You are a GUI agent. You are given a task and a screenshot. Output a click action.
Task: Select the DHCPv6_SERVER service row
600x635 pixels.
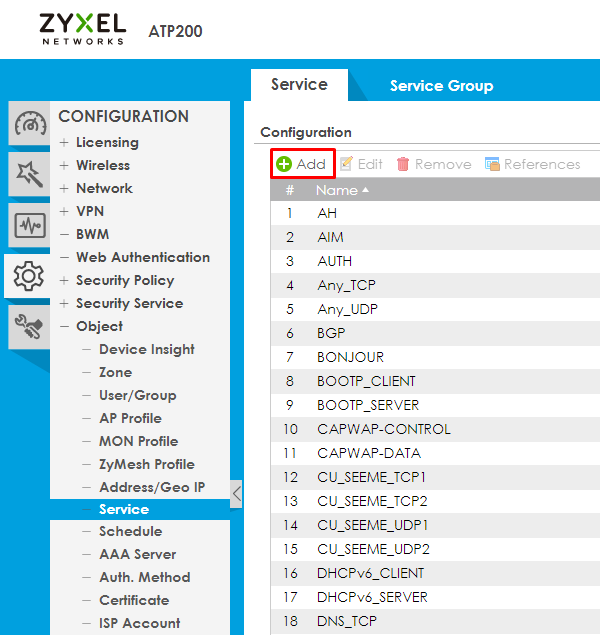pyautogui.click(x=435, y=597)
